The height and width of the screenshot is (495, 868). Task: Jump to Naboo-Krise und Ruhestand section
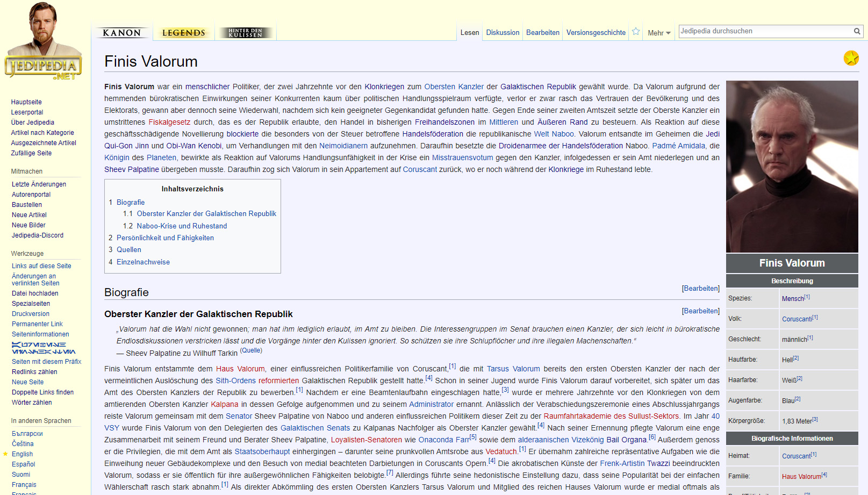point(182,226)
